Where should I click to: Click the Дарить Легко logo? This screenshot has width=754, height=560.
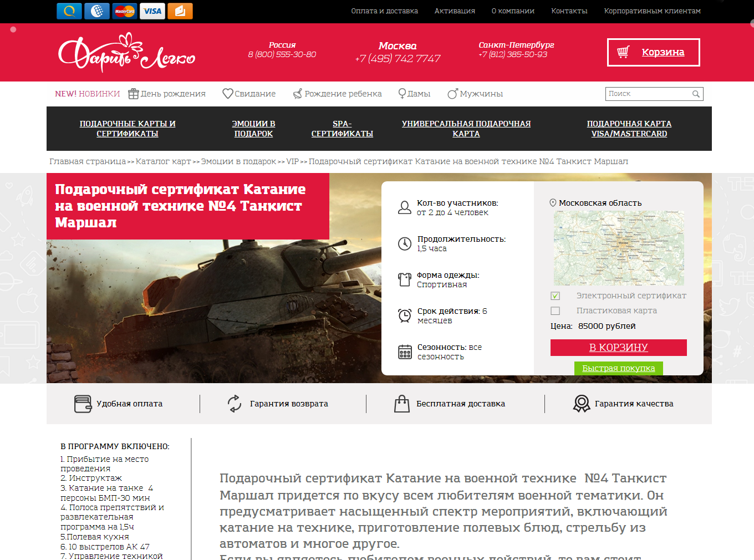coord(127,53)
